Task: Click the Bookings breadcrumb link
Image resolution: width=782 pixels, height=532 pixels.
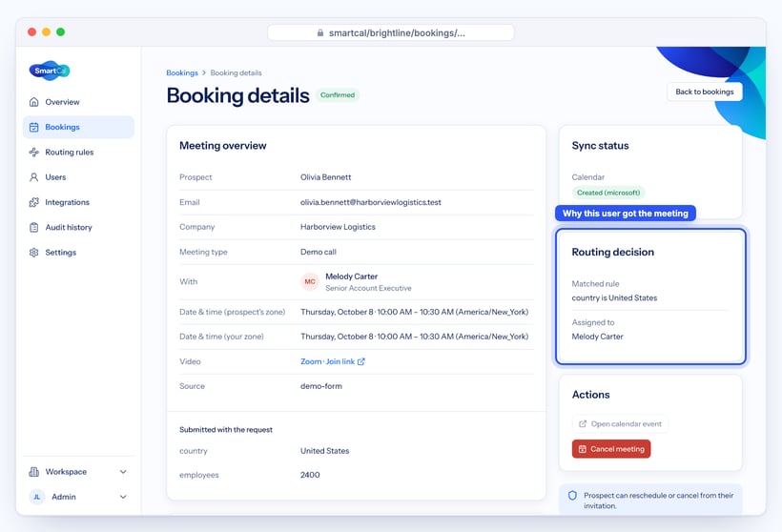Action: click(182, 72)
